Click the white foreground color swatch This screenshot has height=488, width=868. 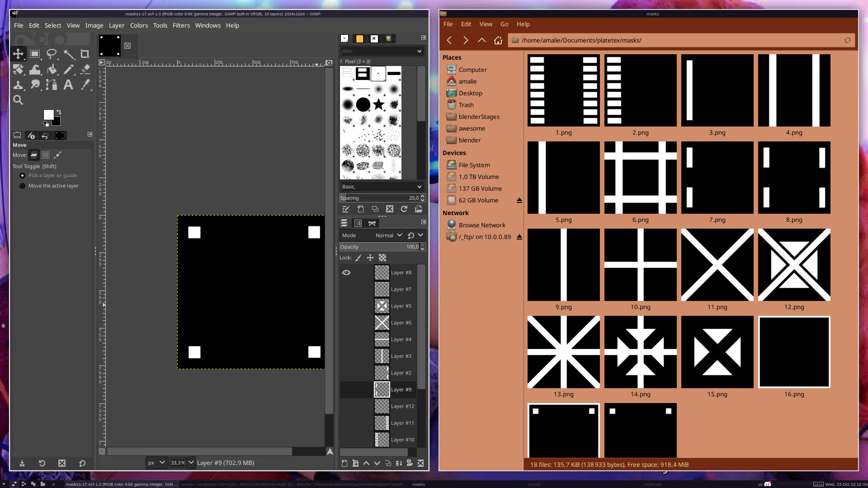coord(48,114)
